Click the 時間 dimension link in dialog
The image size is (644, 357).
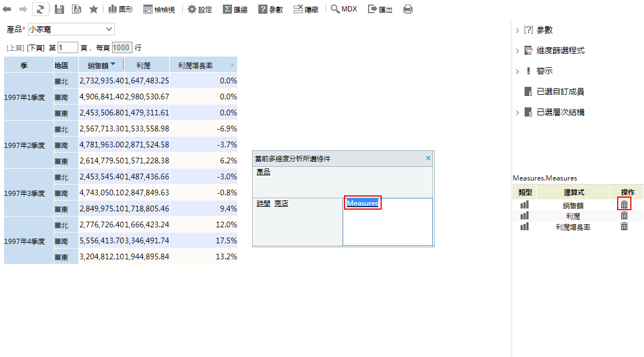point(263,203)
